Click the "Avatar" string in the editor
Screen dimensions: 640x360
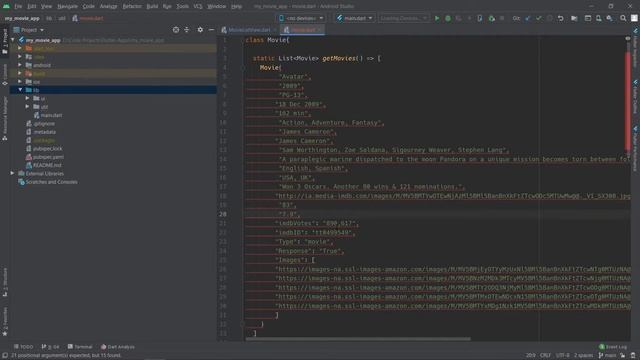[x=294, y=77]
